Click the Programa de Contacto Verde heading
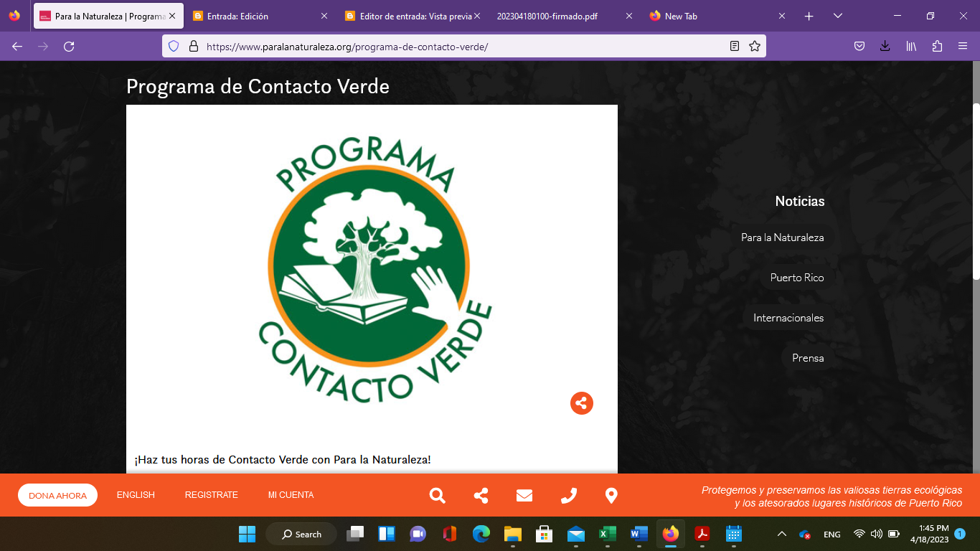Viewport: 980px width, 551px height. click(258, 87)
